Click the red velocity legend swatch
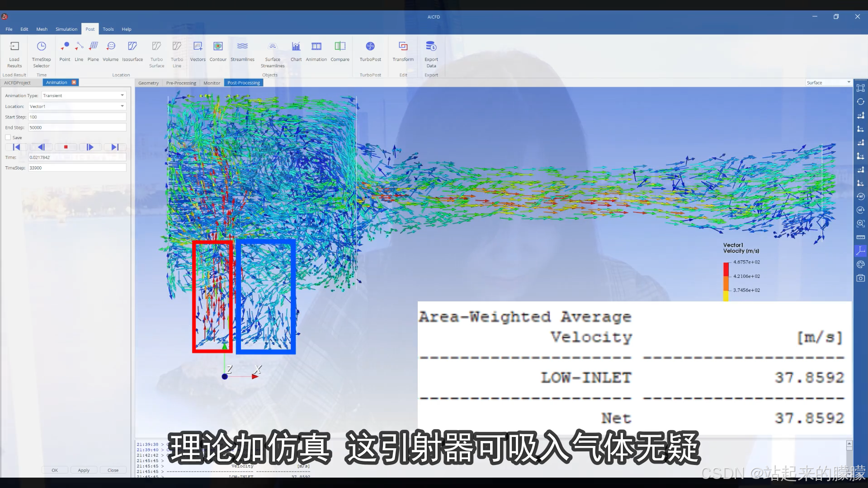Screen dimensions: 868x488 point(726,269)
